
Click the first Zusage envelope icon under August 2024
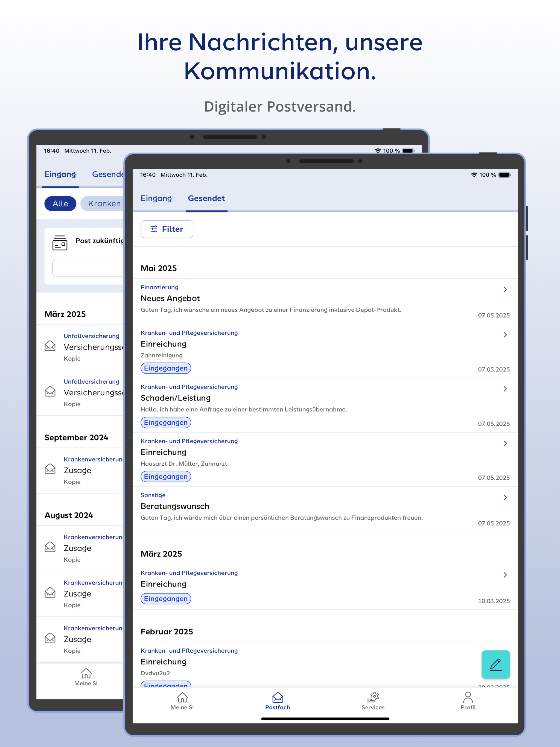[x=50, y=547]
